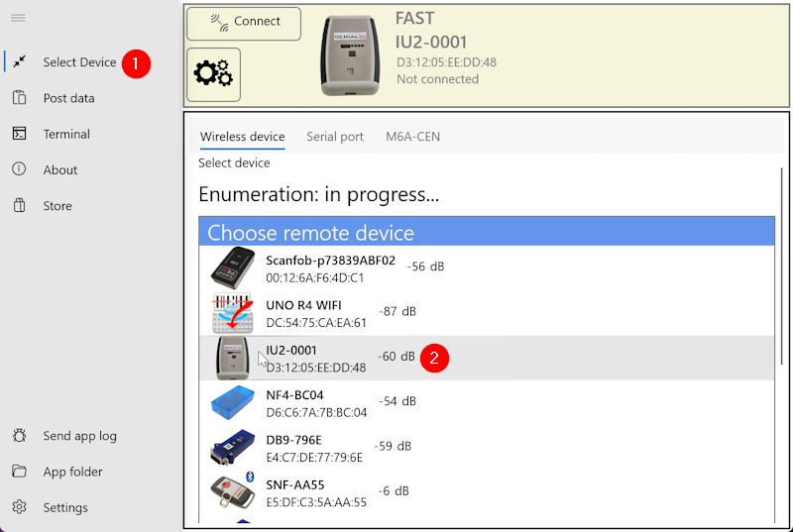Screen dimensions: 793x532
Task: Select SNF-AA55 device name
Action: point(294,485)
